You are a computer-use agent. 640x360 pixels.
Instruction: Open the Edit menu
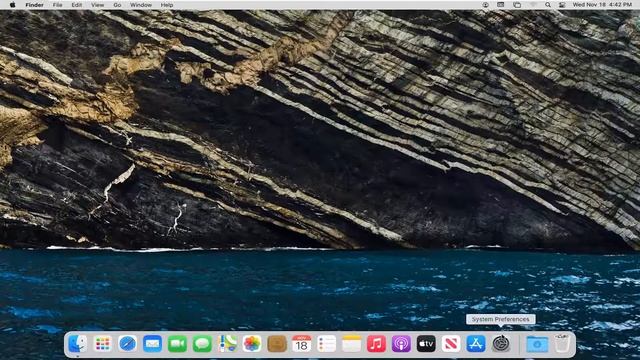point(77,5)
